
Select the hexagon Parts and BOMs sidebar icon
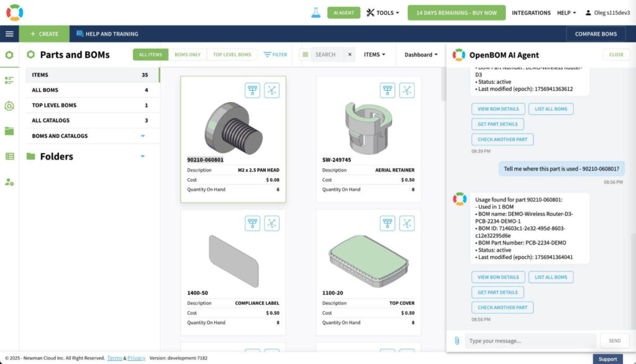[x=9, y=55]
